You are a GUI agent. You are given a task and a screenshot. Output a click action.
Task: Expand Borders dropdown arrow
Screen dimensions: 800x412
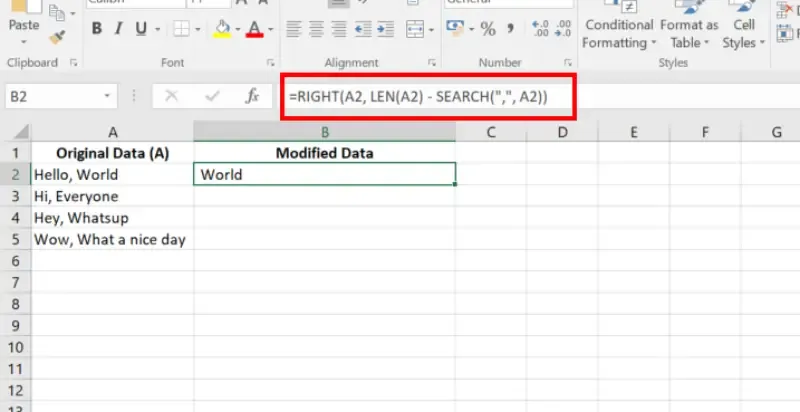(x=197, y=29)
